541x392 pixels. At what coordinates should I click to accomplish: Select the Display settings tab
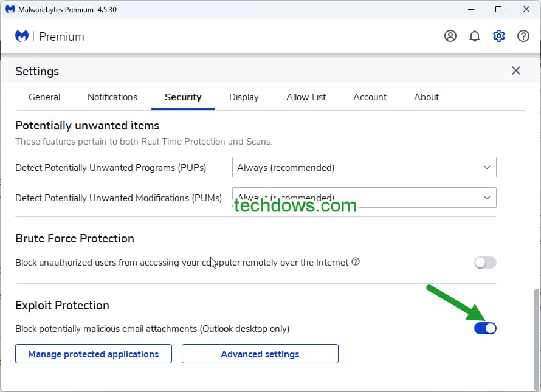click(244, 97)
